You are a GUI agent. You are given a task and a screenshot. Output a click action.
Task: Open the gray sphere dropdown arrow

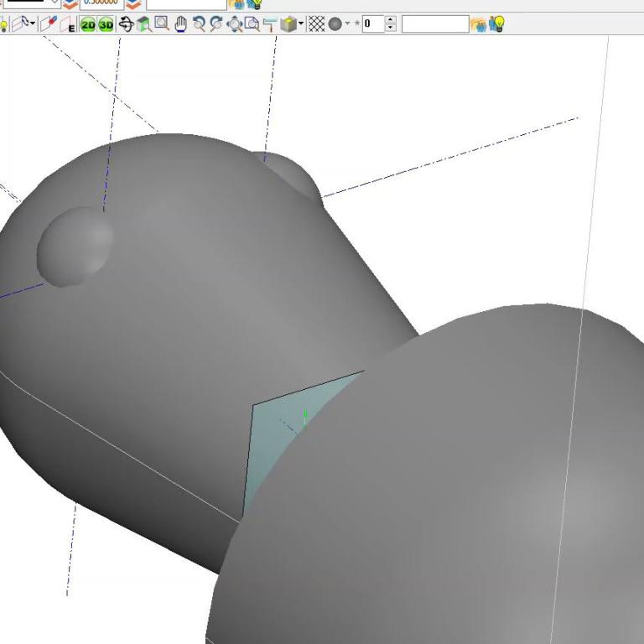[347, 24]
